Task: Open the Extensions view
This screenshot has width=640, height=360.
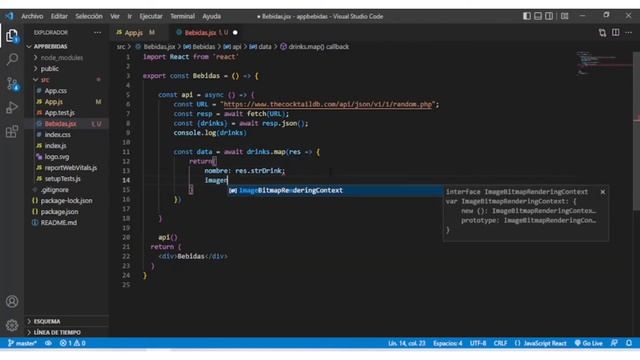Action: 12,131
